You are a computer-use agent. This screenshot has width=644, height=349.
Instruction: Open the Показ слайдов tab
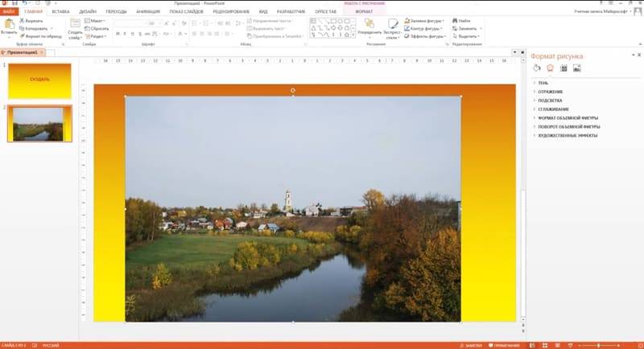pos(186,11)
